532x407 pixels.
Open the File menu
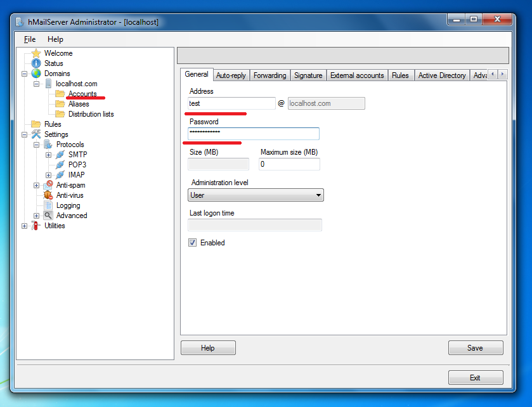30,39
